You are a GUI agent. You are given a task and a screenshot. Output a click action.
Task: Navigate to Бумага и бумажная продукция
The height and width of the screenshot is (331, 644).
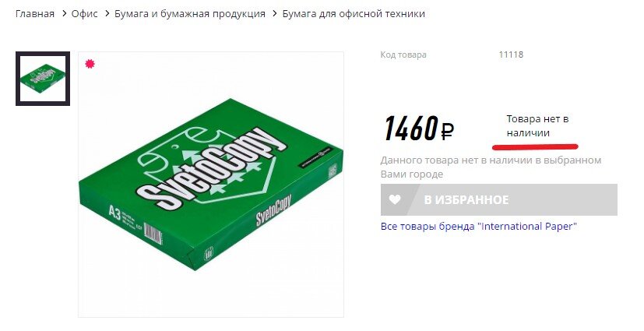click(x=190, y=13)
